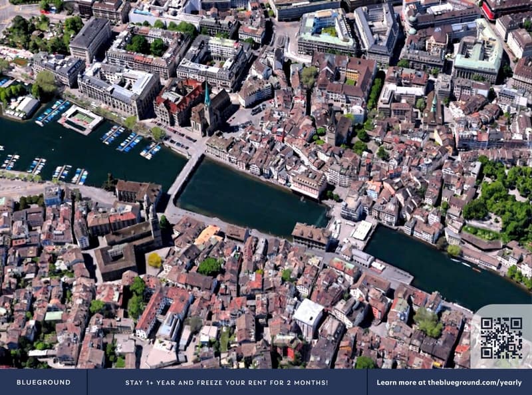The image size is (532, 395).
Task: Click the QR code
Action: click(x=501, y=338)
